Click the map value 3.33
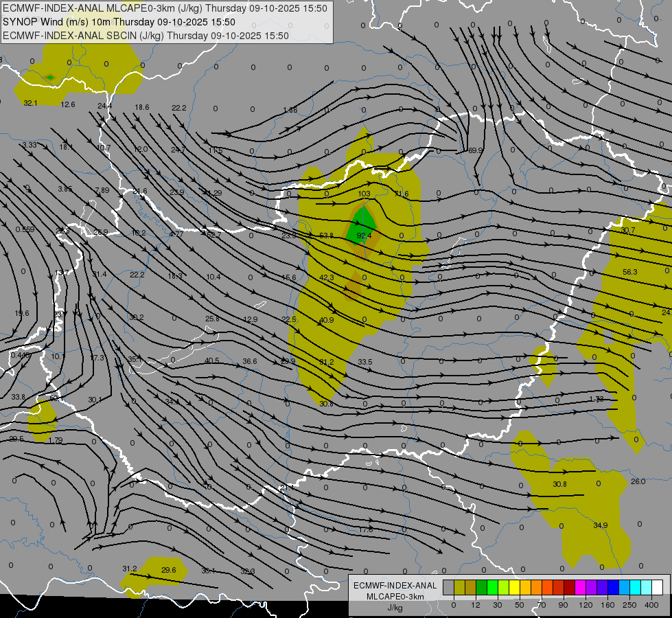 coord(30,145)
